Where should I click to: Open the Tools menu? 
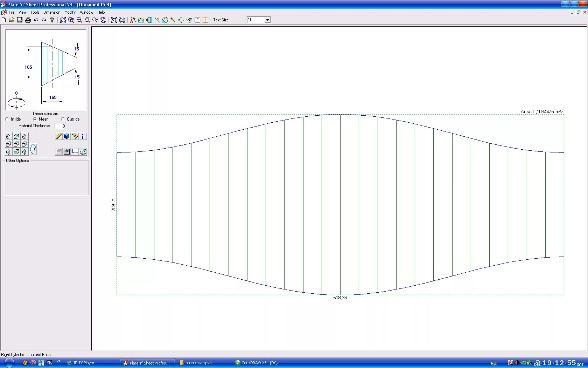pos(35,12)
